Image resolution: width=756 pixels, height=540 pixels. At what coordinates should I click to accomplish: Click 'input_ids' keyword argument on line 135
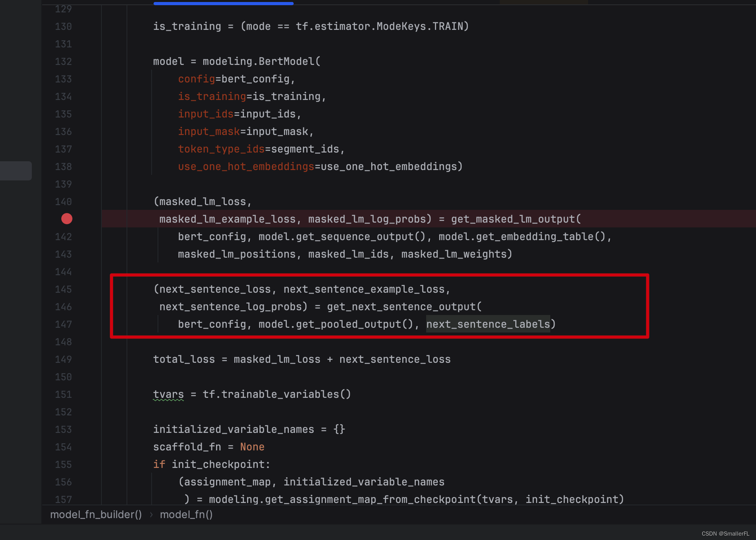(206, 114)
